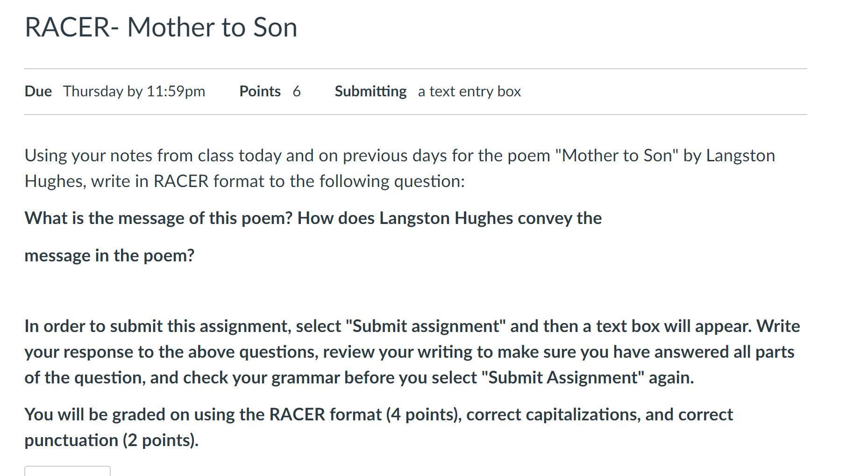This screenshot has height=476, width=868.
Task: Click the 'What is the message' question line
Action: (x=313, y=218)
